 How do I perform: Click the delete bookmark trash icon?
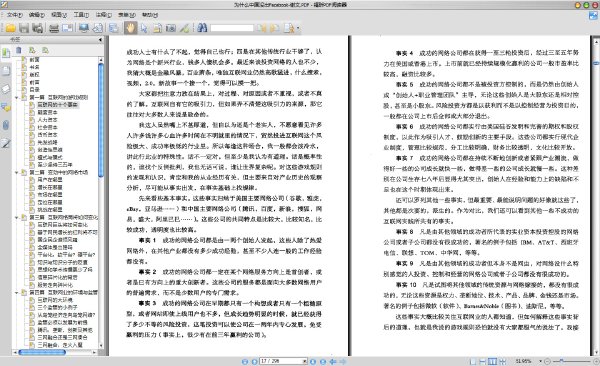pos(18,50)
